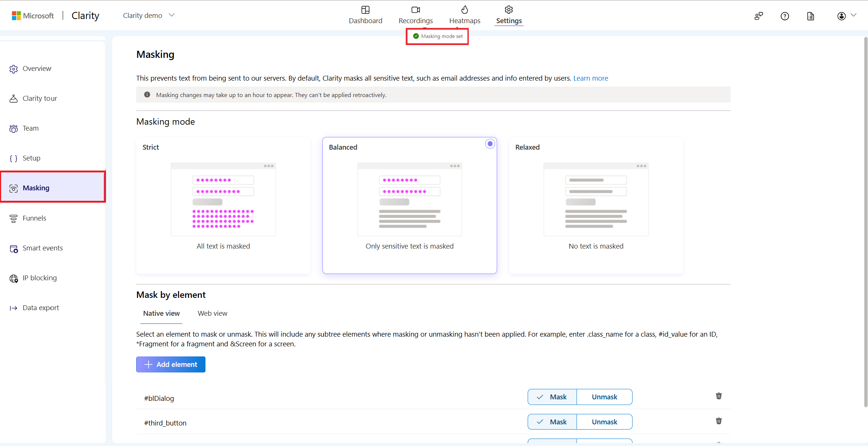Unmask the #blDialog element
The image size is (868, 446).
tap(604, 396)
